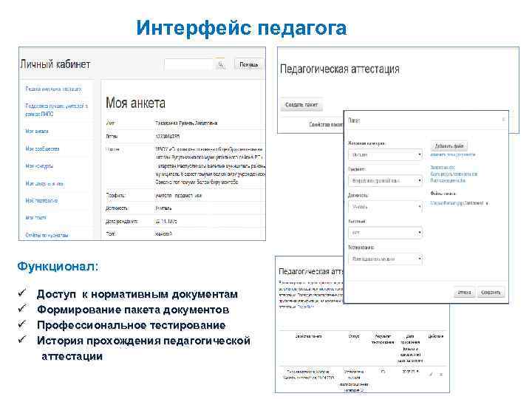Click the Доступ к нормативным документам bullet
The width and height of the screenshot is (532, 399).
pos(137,294)
